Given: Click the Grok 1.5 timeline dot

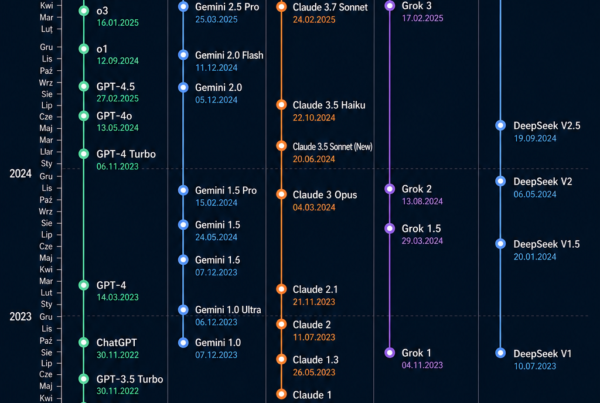Looking at the screenshot, I should (390, 228).
